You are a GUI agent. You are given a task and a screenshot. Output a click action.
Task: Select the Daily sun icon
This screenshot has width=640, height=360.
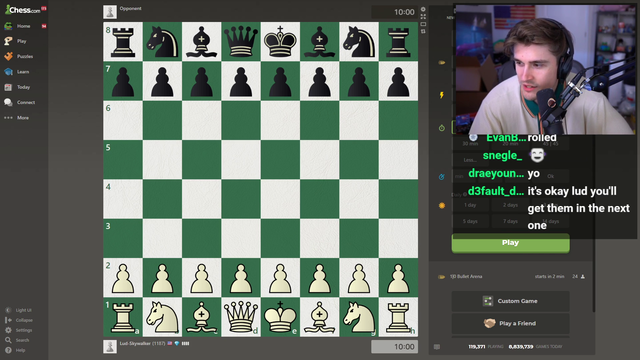tap(442, 205)
